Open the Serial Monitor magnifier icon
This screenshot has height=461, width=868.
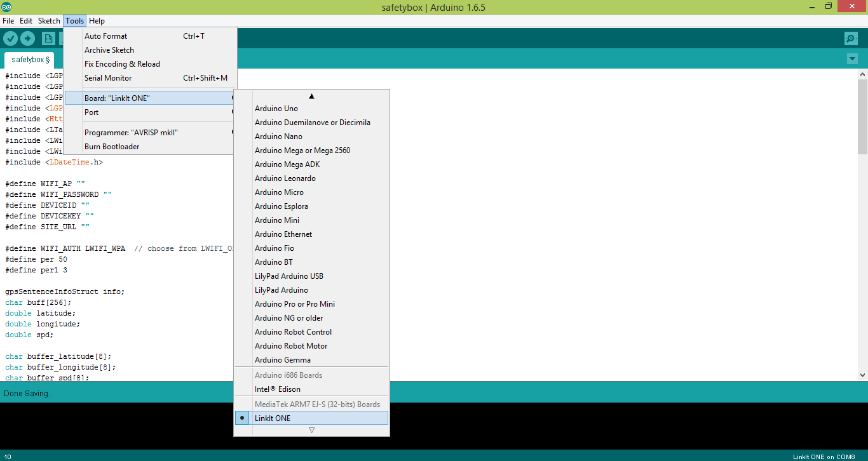[851, 39]
